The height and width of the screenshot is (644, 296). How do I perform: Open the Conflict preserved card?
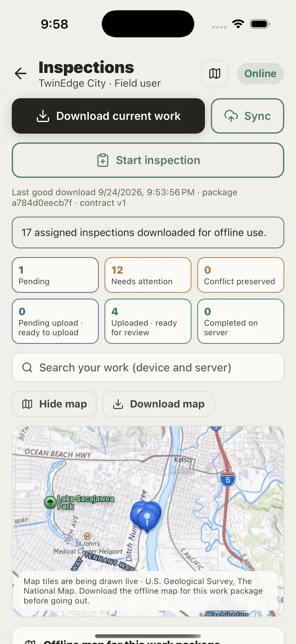pyautogui.click(x=241, y=275)
